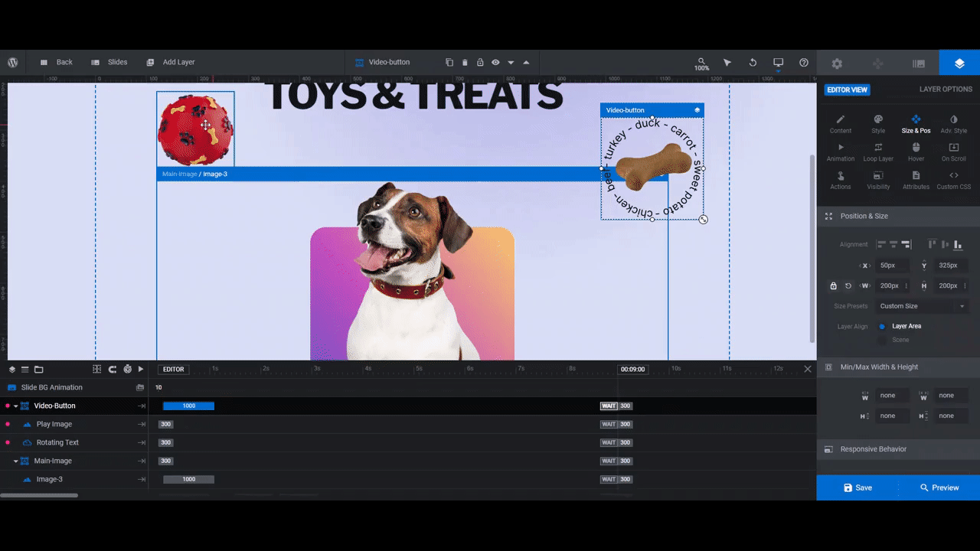Click the timeline layers stack icon
Viewport: 980px width, 551px height.
pyautogui.click(x=11, y=369)
